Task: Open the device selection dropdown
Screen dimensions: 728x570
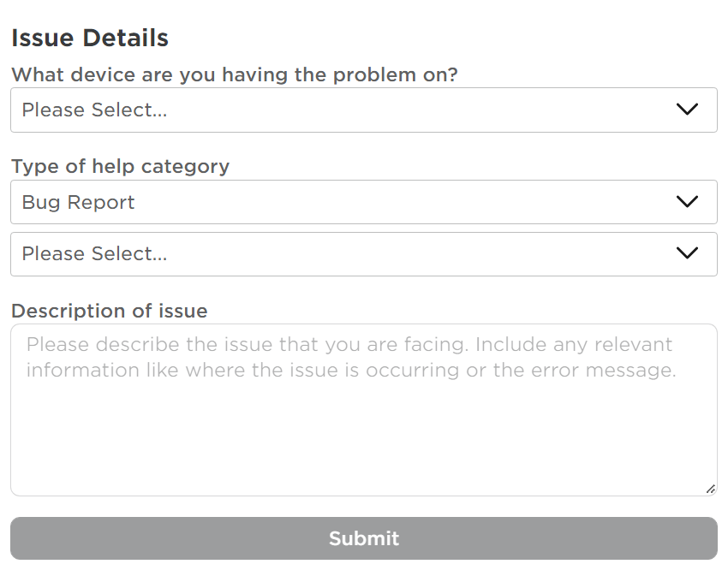Action: click(363, 110)
